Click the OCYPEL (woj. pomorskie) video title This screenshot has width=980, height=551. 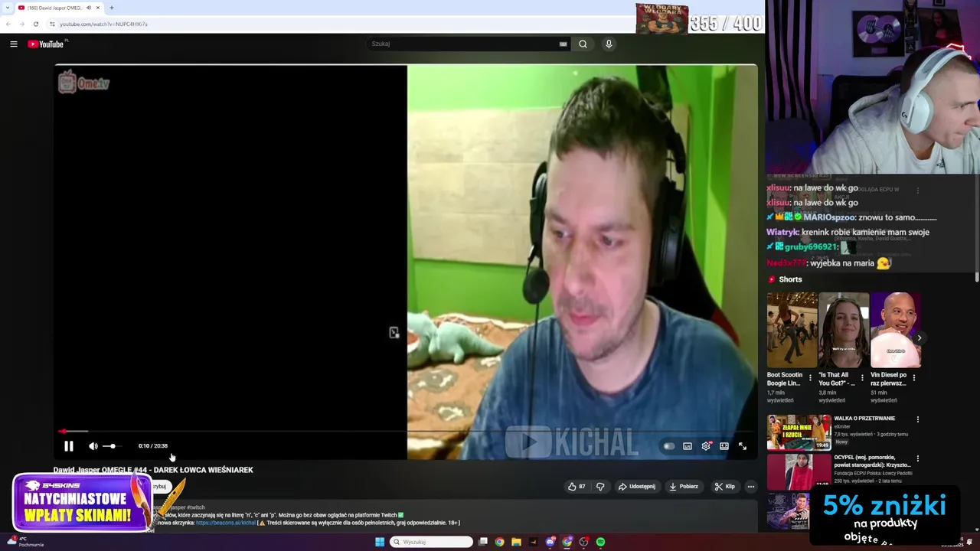pyautogui.click(x=872, y=461)
